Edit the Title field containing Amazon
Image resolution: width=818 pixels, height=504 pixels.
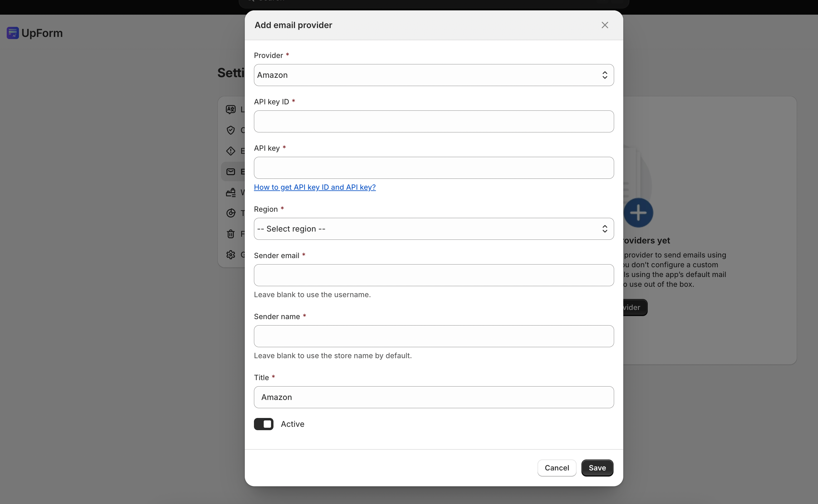point(433,397)
